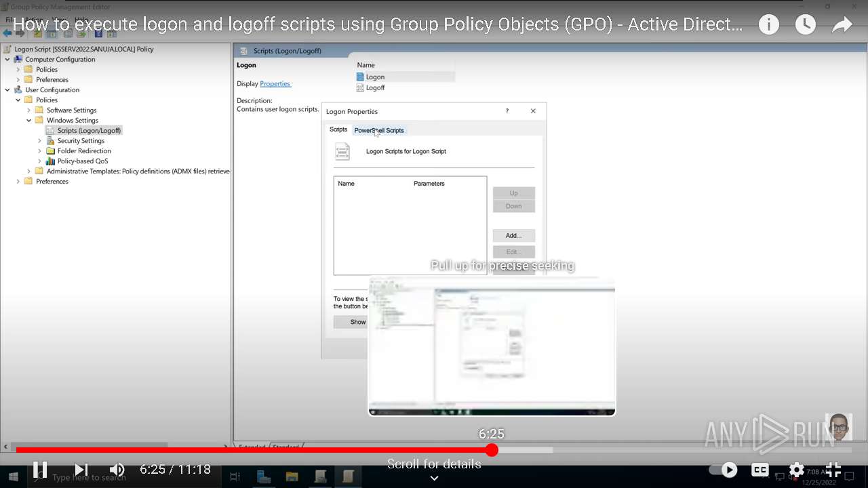868x488 pixels.
Task: Click the Forward arrow in editor toolbar
Action: (x=19, y=33)
